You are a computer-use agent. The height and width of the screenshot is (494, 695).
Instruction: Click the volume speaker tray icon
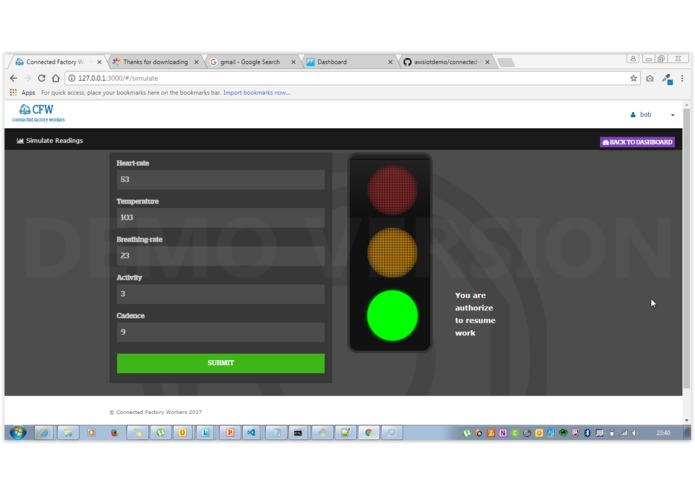pyautogui.click(x=636, y=433)
